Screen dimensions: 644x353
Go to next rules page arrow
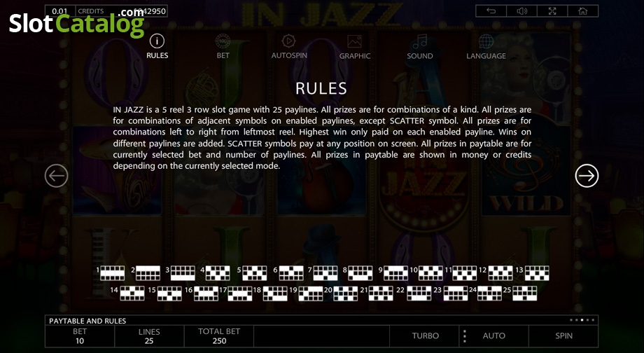[x=587, y=176]
